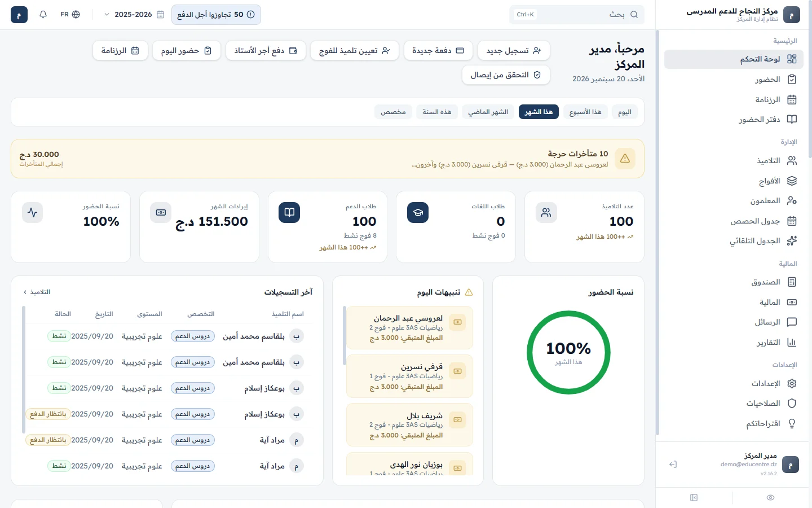Open التقارير in the sidebar
Image resolution: width=812 pixels, height=508 pixels.
(734, 343)
